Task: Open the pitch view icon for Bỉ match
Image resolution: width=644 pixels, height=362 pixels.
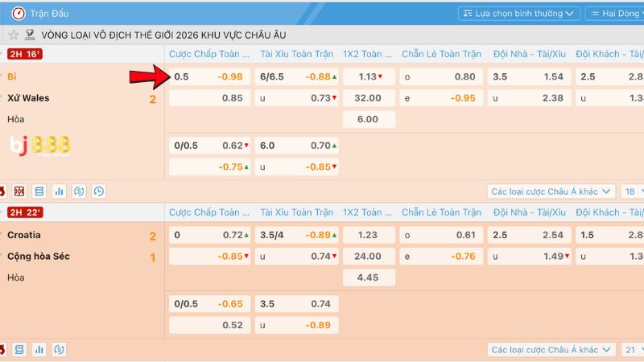Action: (x=19, y=191)
